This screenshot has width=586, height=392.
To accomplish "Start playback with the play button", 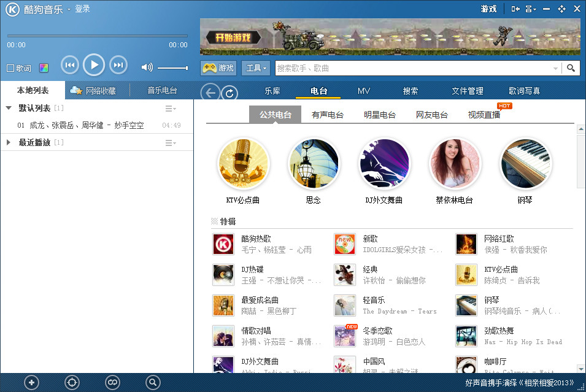I will (94, 65).
